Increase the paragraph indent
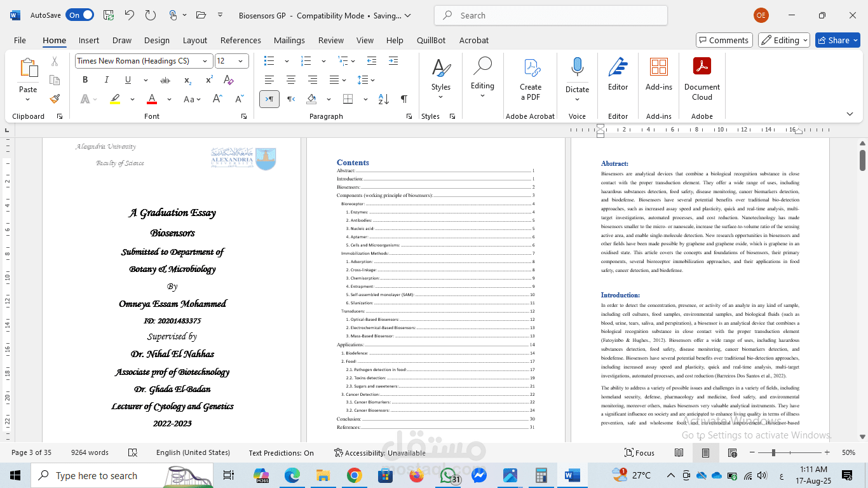This screenshot has height=488, width=868. [x=393, y=61]
